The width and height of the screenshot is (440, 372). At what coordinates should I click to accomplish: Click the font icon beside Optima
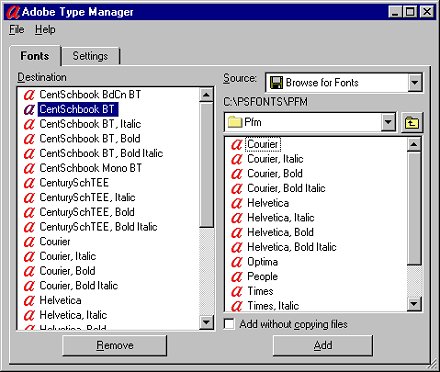pos(237,262)
